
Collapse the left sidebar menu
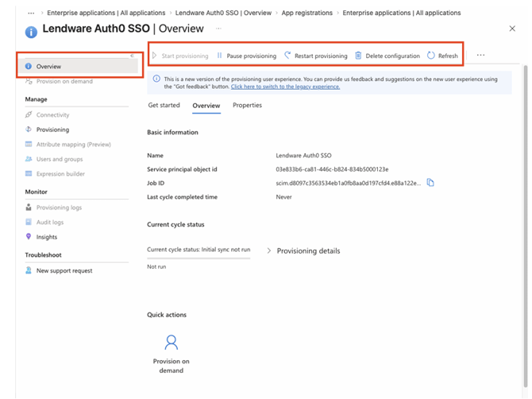(x=132, y=56)
